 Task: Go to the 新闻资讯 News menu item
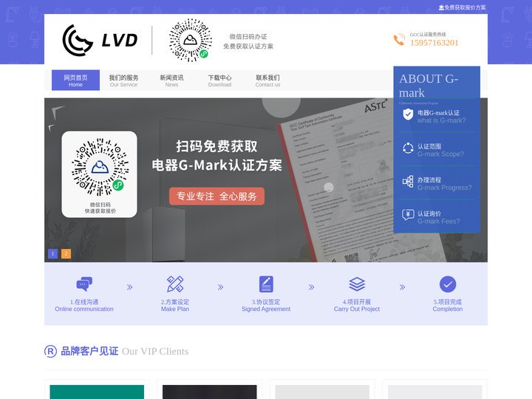point(171,81)
